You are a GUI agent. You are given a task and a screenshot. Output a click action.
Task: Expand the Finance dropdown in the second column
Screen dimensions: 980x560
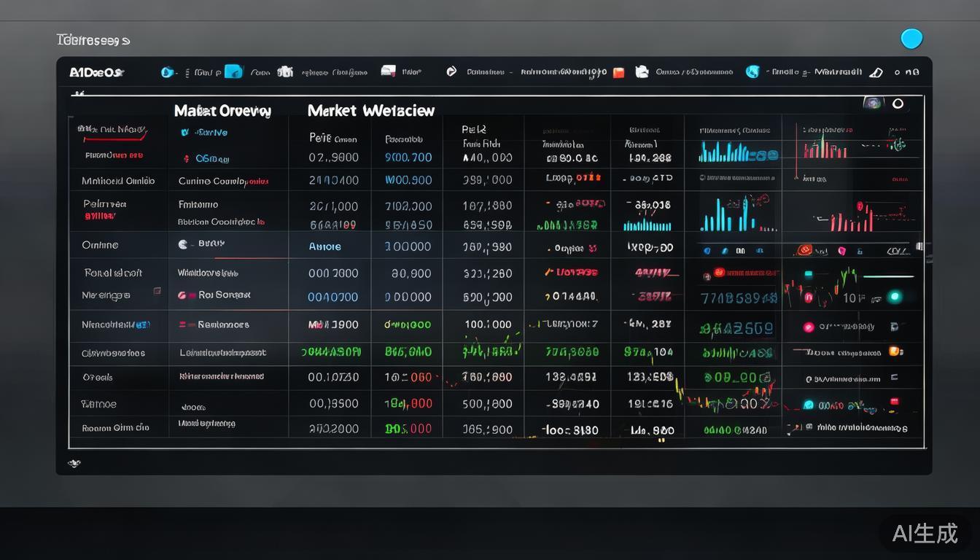click(197, 205)
